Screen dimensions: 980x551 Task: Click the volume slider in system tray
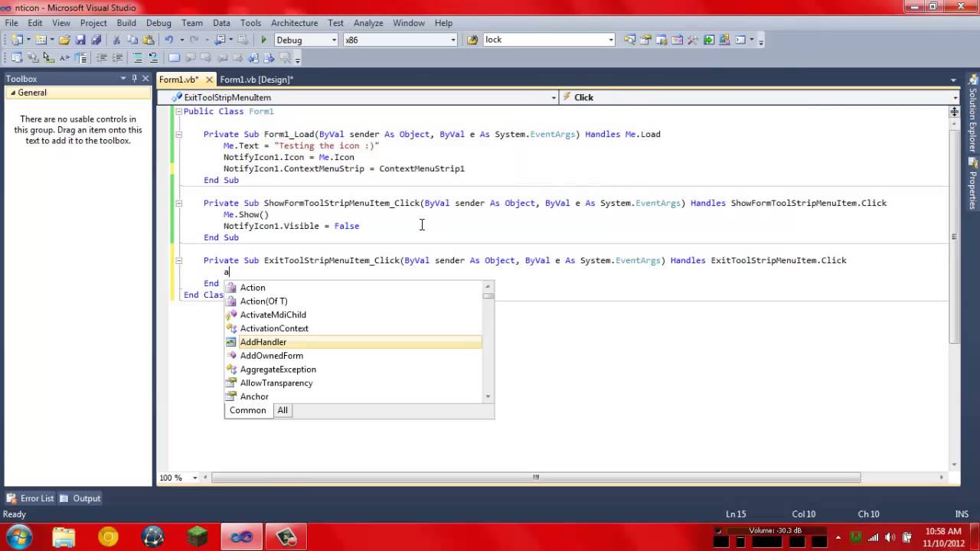(775, 530)
